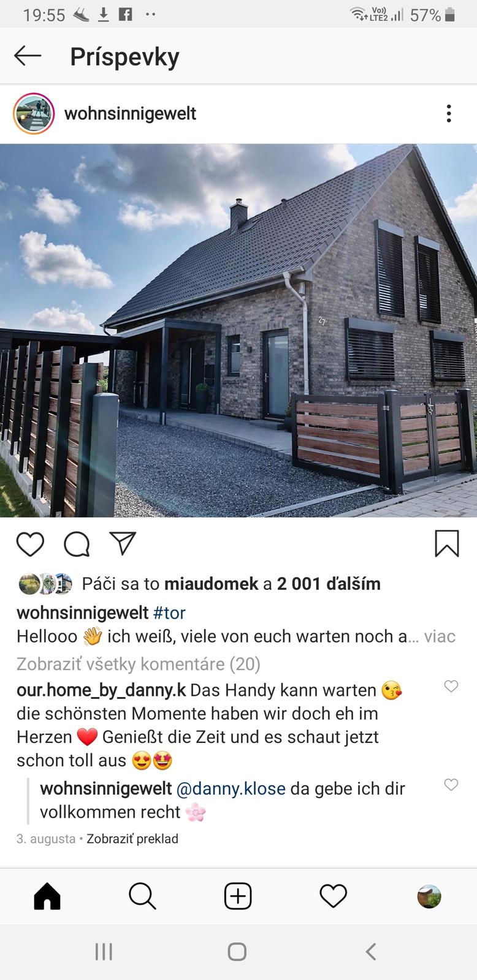Viewport: 477px width, 980px height.
Task: Go to the Home feed tab
Action: click(x=47, y=897)
